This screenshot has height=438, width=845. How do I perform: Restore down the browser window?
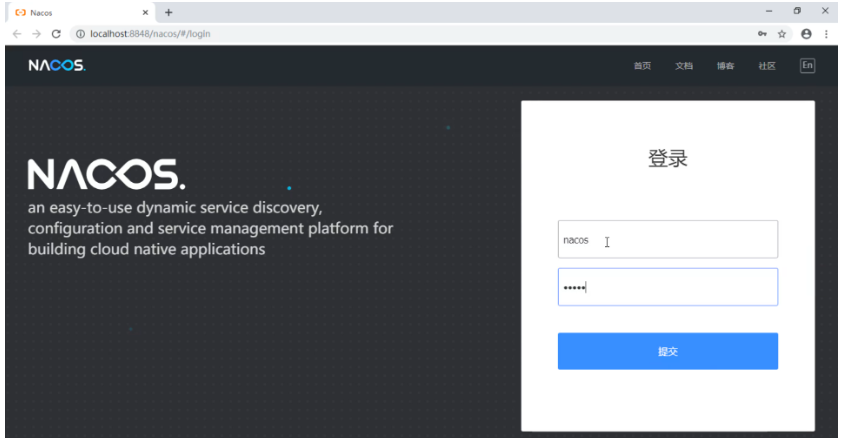point(797,11)
